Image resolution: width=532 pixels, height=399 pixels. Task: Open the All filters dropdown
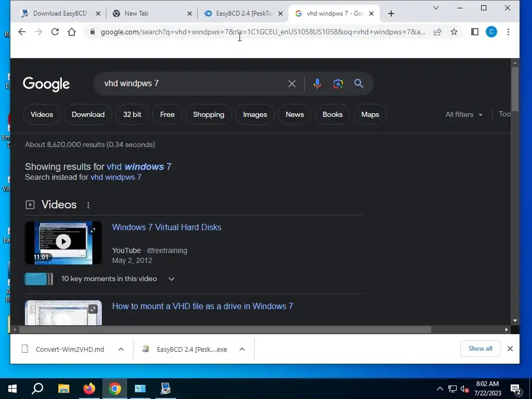464,114
